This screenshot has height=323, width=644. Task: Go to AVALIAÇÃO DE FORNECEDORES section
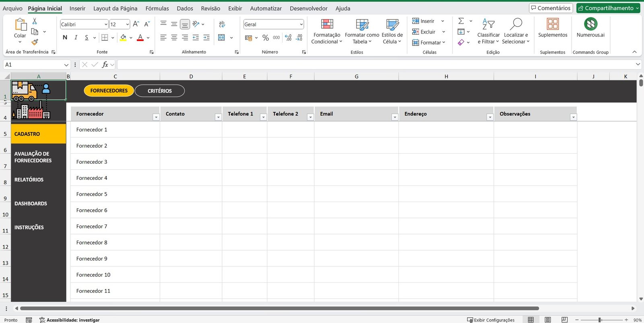pos(33,157)
